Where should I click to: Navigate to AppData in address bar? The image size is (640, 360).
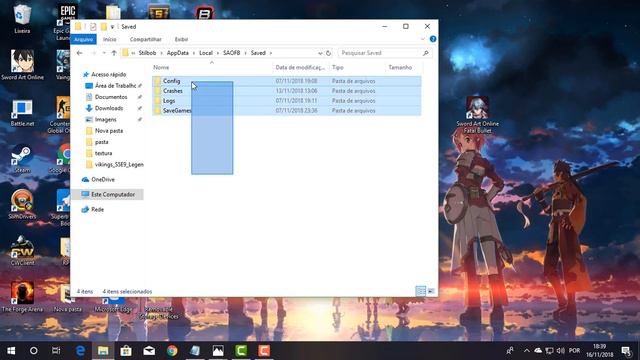(178, 53)
